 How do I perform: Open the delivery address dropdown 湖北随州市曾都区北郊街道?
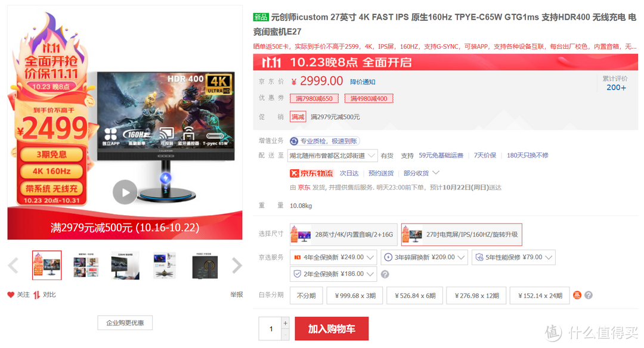pos(333,156)
